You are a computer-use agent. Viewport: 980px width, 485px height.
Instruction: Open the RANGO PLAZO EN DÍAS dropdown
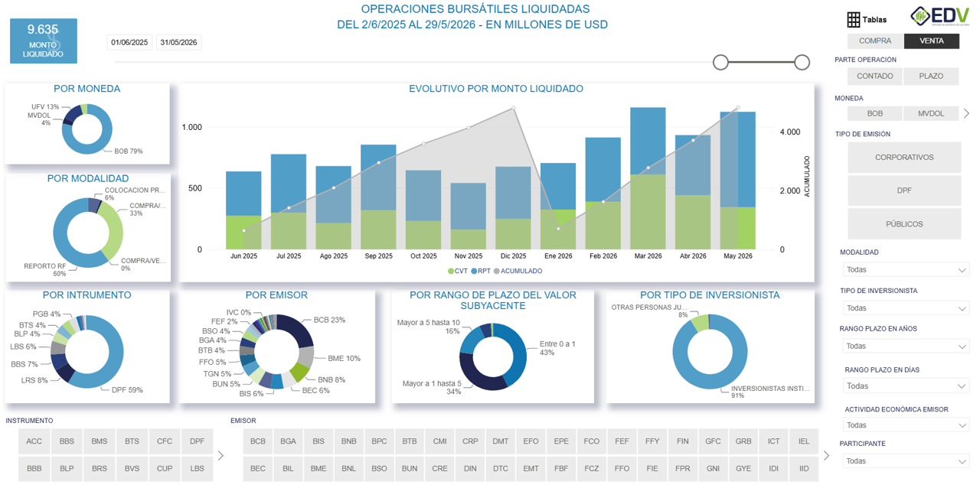tap(906, 386)
